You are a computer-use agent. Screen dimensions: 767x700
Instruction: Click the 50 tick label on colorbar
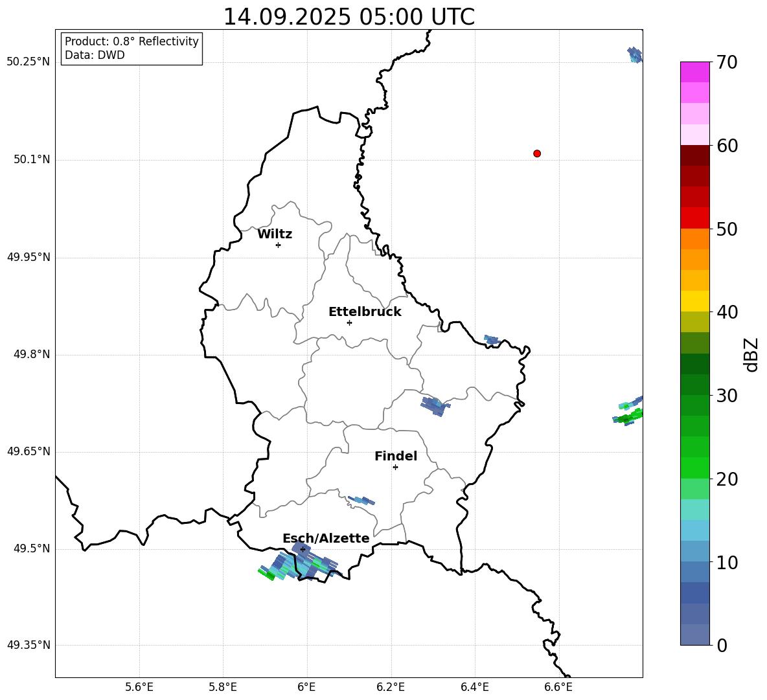(726, 229)
